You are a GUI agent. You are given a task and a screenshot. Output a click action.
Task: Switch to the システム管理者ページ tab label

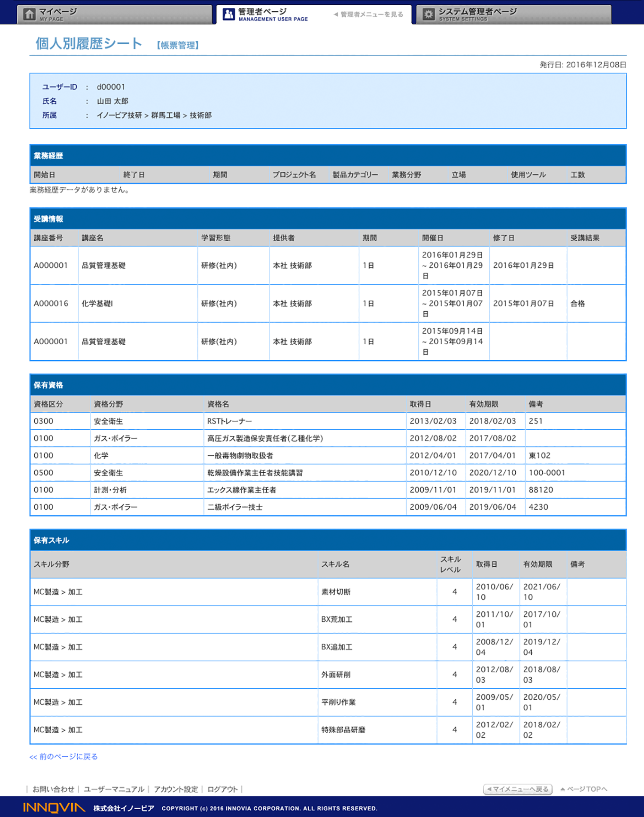(x=477, y=12)
